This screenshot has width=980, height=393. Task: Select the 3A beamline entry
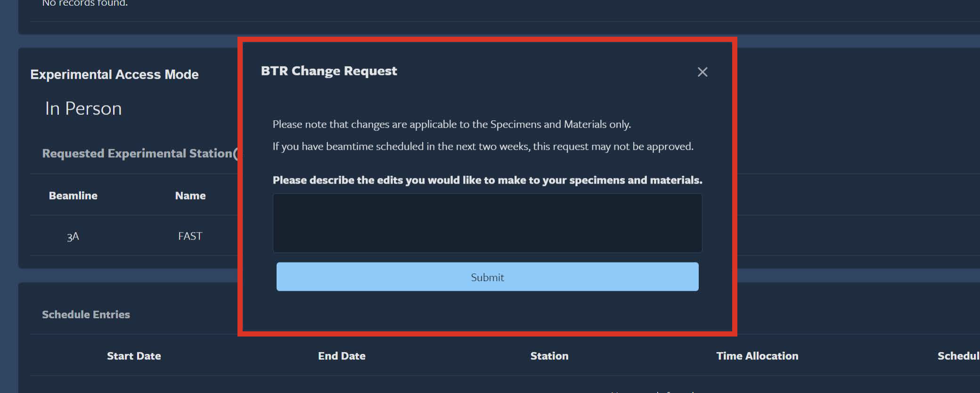(x=73, y=236)
